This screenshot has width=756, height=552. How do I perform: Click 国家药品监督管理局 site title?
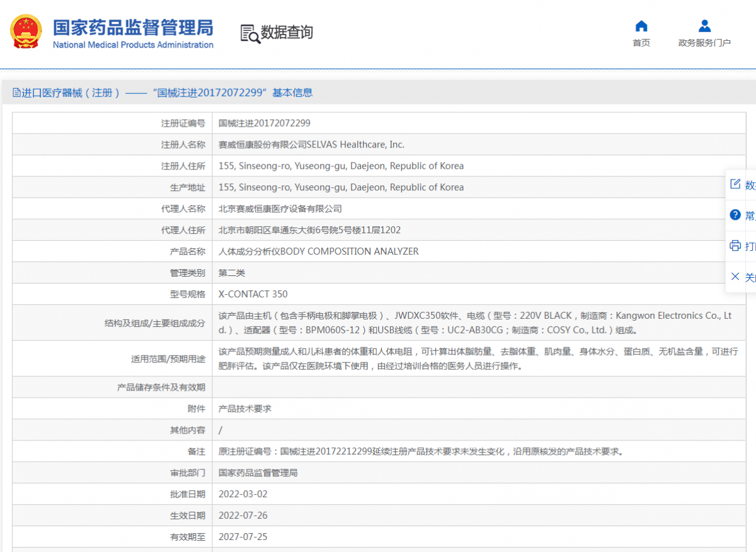pos(133,27)
